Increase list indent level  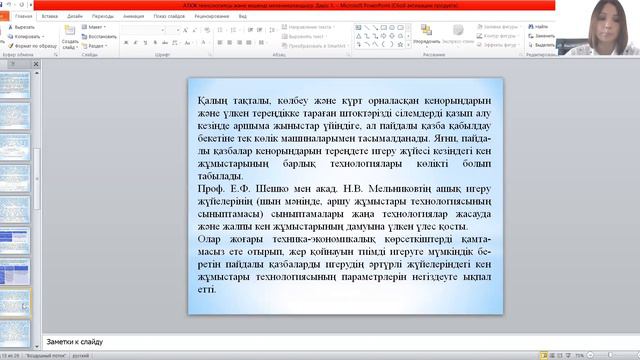coord(260,30)
